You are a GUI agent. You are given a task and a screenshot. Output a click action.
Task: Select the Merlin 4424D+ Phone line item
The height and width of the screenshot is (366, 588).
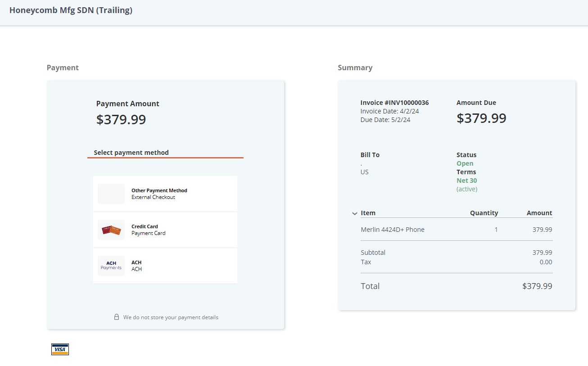393,230
